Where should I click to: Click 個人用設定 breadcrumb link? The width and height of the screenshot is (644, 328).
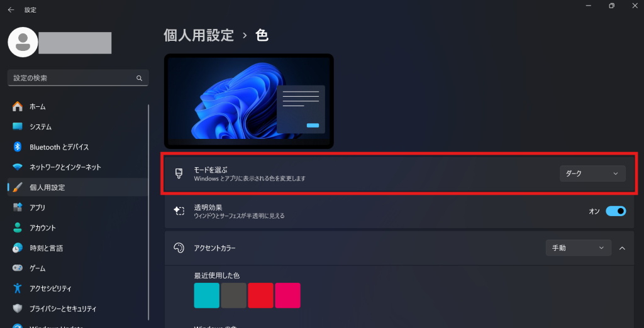point(199,35)
